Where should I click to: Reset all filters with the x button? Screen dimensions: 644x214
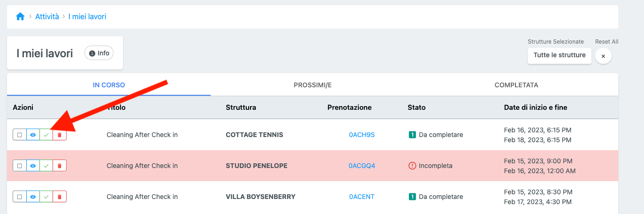pyautogui.click(x=603, y=56)
